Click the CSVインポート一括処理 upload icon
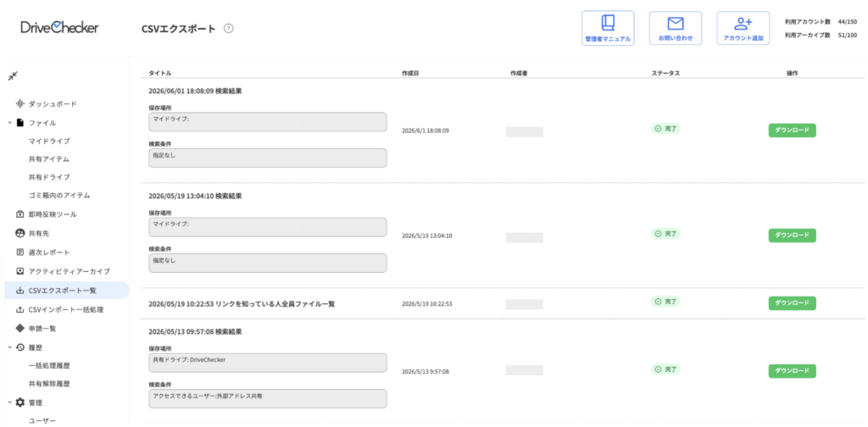Screen dimensions: 868x427 click(x=20, y=309)
